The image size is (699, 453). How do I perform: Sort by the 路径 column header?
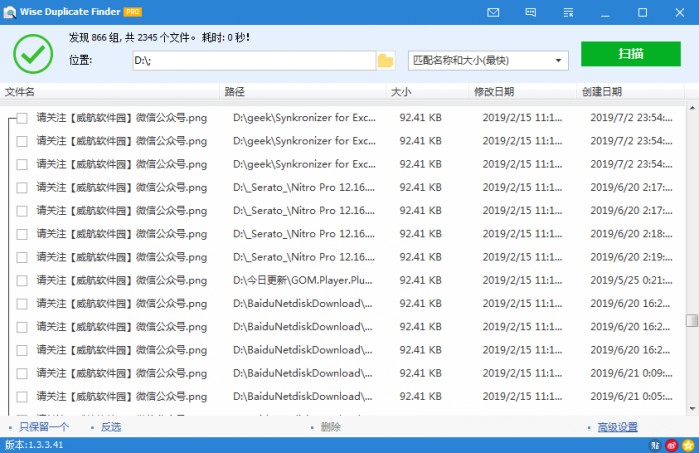[303, 92]
